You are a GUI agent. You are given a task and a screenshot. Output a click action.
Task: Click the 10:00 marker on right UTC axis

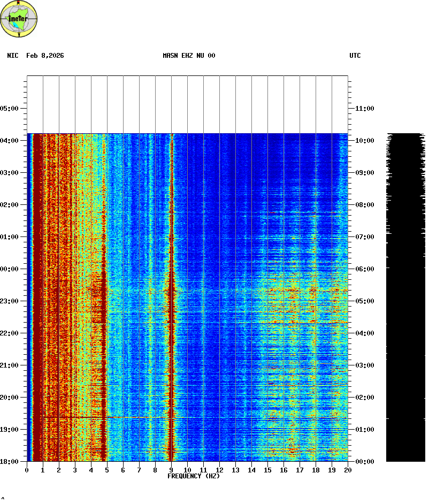[365, 140]
